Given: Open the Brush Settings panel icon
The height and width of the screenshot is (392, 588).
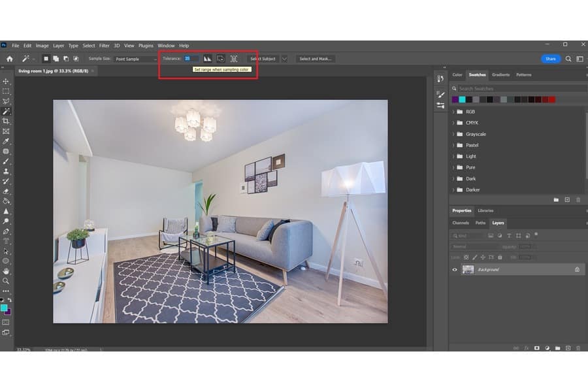Looking at the screenshot, I should [x=440, y=94].
